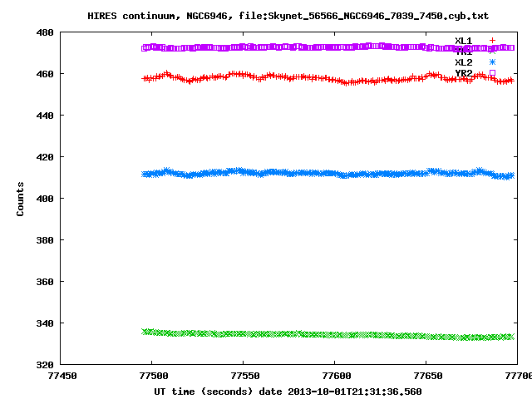The width and height of the screenshot is (532, 399).
Task: Click the red plus marker in legend
Action: 492,41
